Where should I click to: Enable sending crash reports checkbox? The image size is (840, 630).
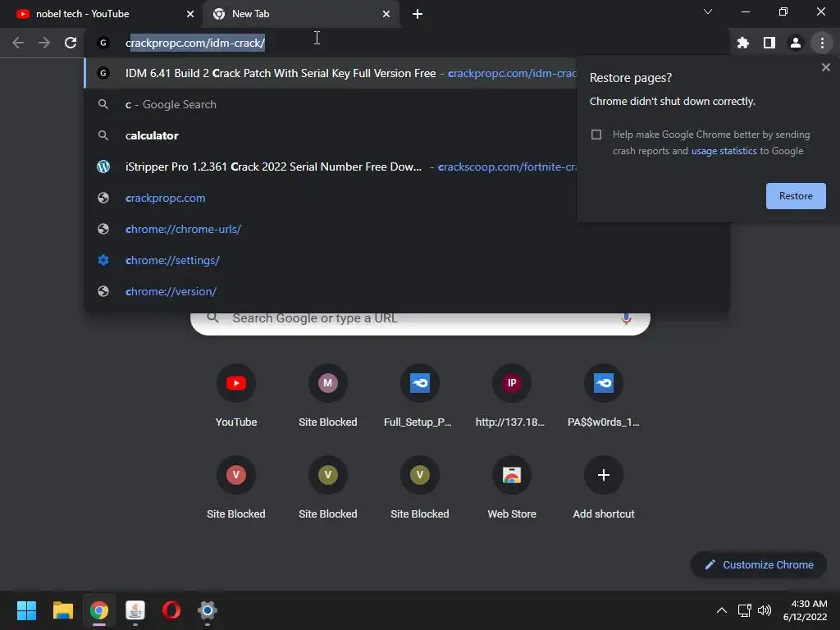596,135
